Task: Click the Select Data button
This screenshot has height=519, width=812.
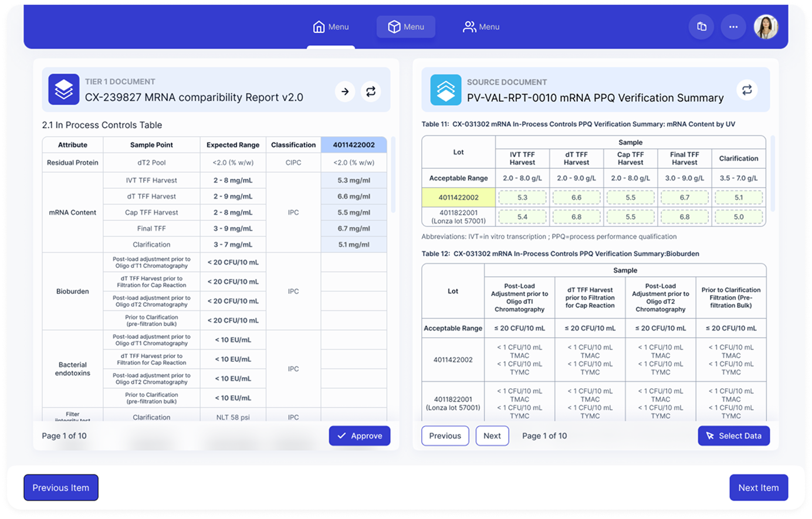Action: tap(734, 436)
